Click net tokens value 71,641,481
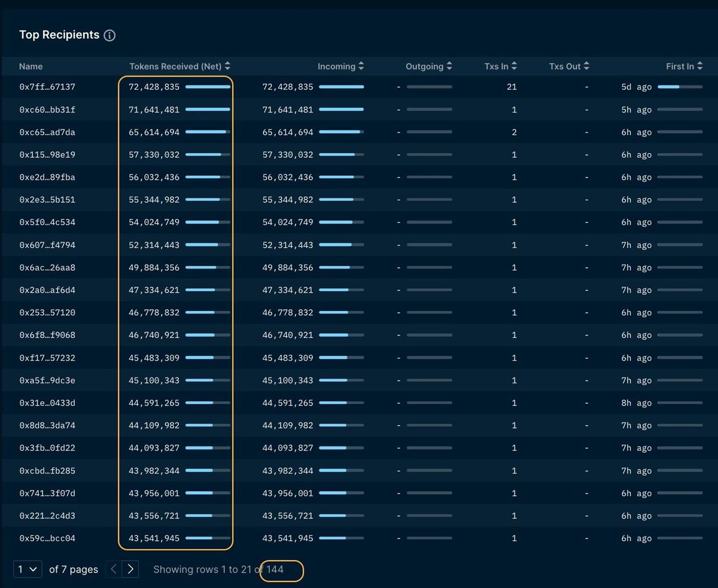Image resolution: width=718 pixels, height=588 pixels. point(154,109)
